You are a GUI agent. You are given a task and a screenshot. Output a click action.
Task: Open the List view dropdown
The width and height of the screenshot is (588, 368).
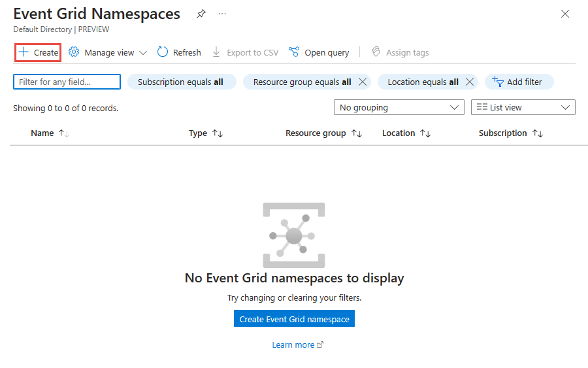[523, 107]
